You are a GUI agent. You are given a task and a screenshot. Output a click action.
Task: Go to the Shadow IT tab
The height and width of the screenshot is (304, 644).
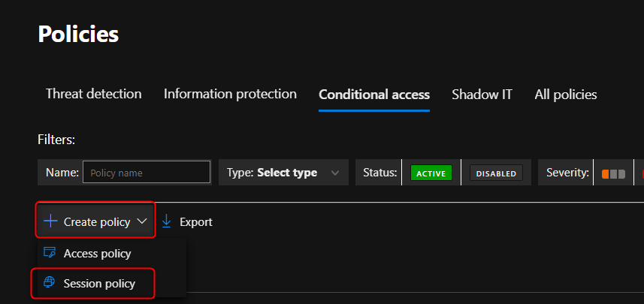click(x=482, y=95)
